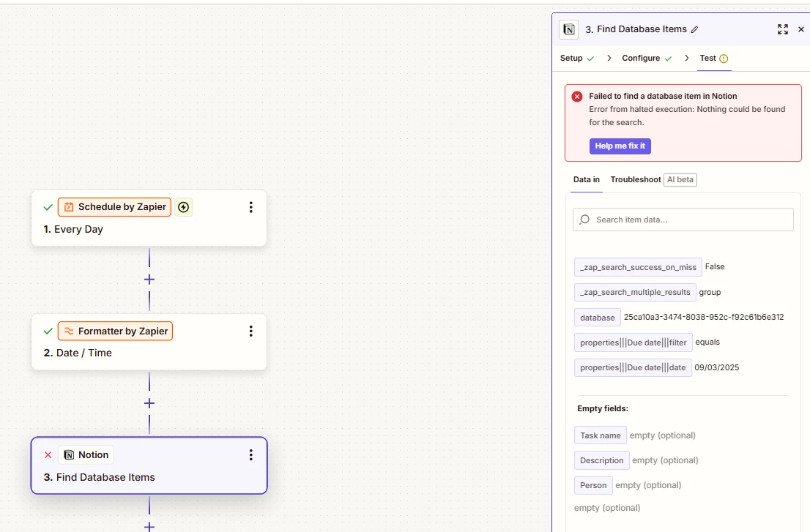Click the 1. Every Day step title
Screen dimensions: 810x532
73,229
